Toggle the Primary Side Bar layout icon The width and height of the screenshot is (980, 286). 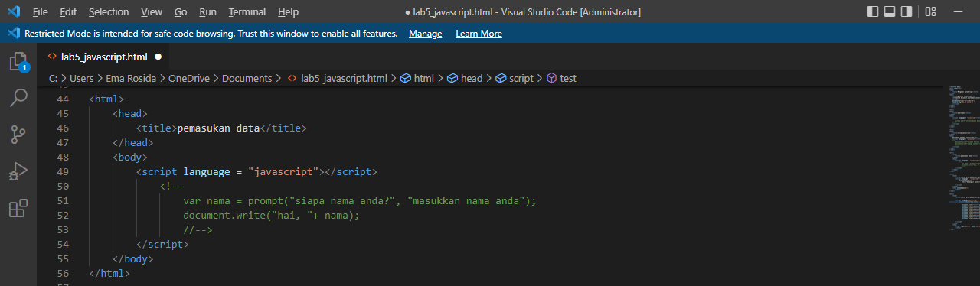click(x=873, y=11)
